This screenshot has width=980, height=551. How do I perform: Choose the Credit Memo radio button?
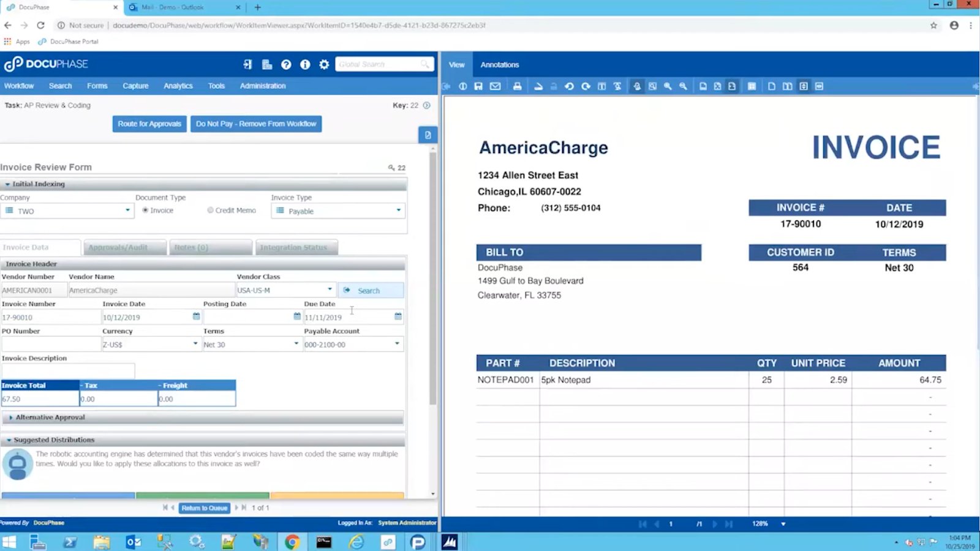(209, 210)
